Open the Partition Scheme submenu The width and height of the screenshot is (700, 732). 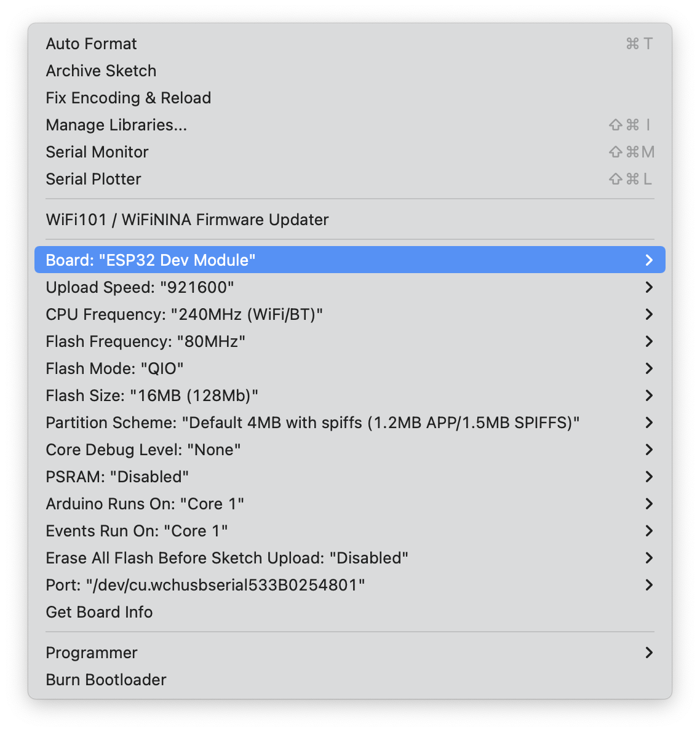point(312,423)
